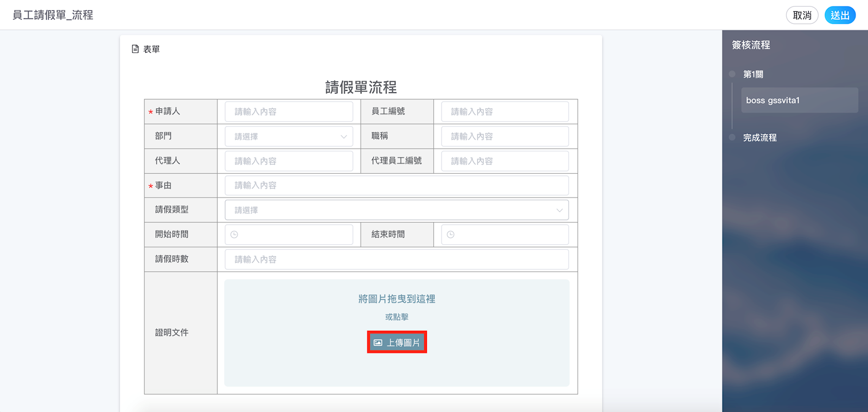Viewport: 868px width, 412px height.
Task: Open the 請假類型 dropdown list
Action: (x=396, y=210)
